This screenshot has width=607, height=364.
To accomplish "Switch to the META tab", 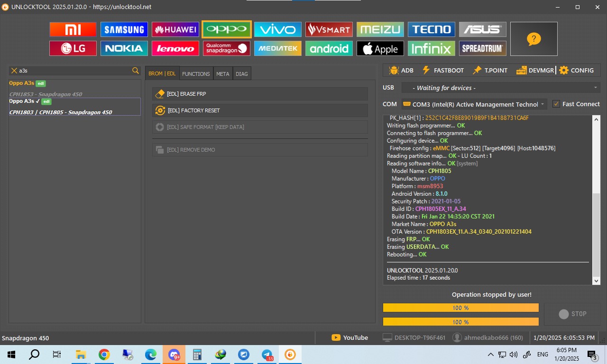I will [x=222, y=73].
